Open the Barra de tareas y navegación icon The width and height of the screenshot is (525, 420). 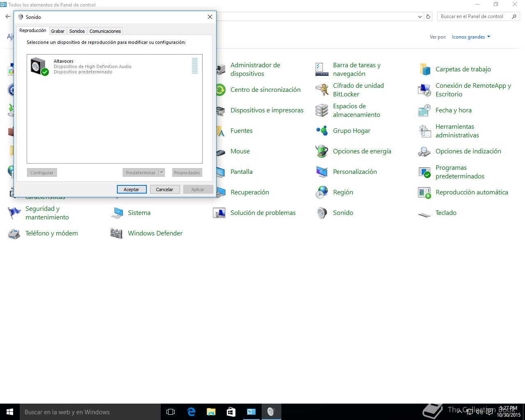[x=322, y=69]
